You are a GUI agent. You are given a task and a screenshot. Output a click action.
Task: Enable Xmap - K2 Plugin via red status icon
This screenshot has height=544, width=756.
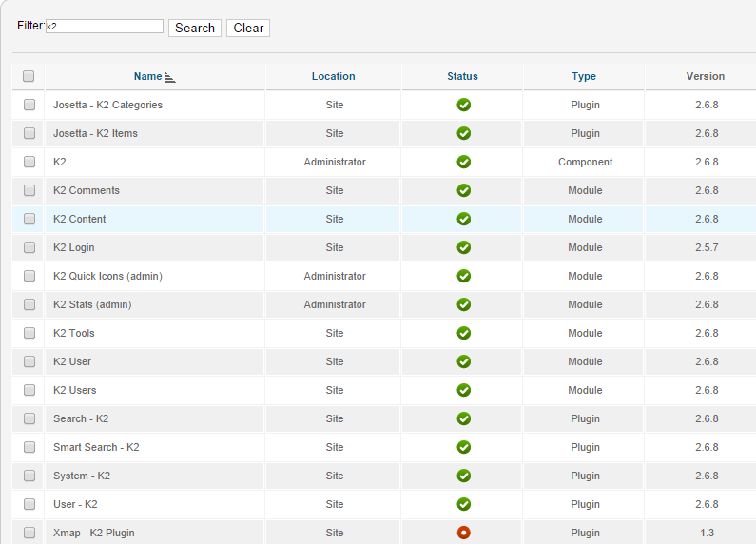[463, 533]
